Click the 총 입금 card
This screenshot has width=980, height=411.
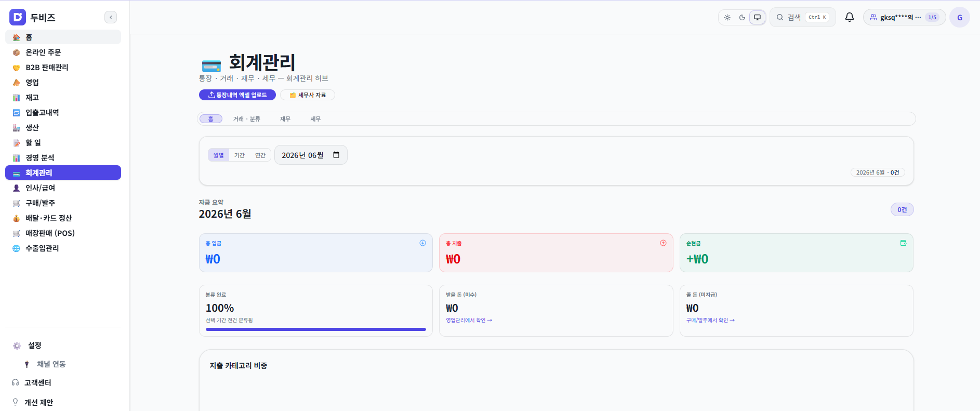click(316, 253)
